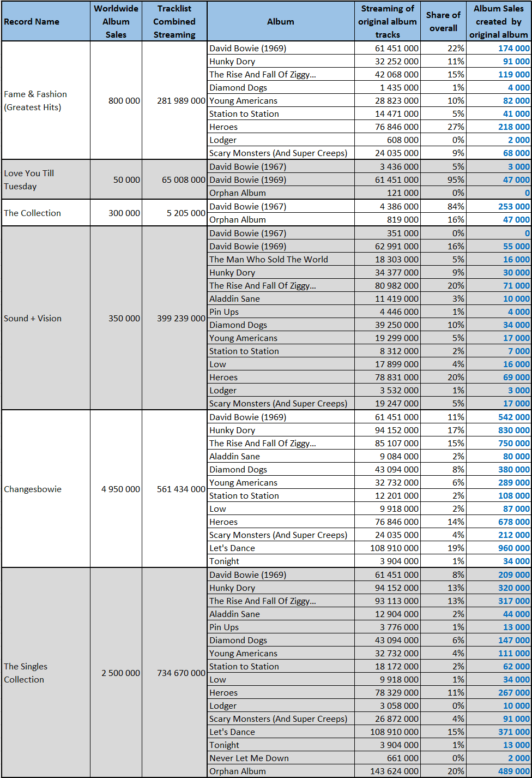The width and height of the screenshot is (532, 778).
Task: Select the 84% share cell
Action: (443, 206)
